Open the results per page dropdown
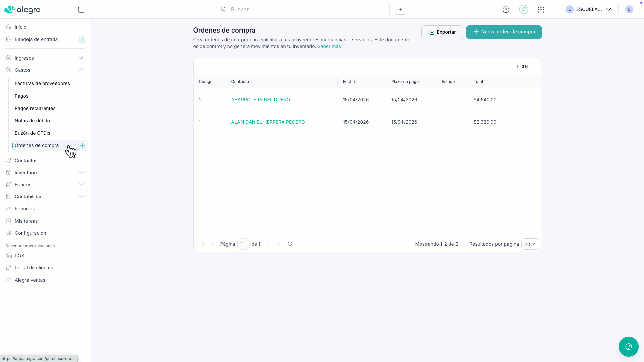Screen dimensions: 644x362 pos(530,244)
